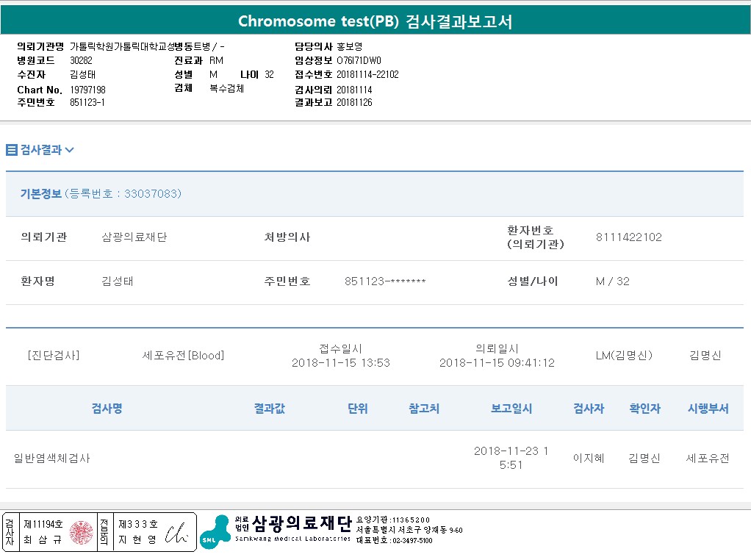Collapse the 검사결과 section chevron
This screenshot has height=560, width=751.
click(x=70, y=150)
